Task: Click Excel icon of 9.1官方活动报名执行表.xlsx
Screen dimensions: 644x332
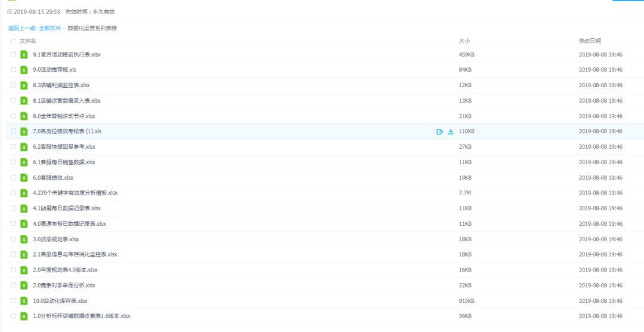Action: point(24,54)
